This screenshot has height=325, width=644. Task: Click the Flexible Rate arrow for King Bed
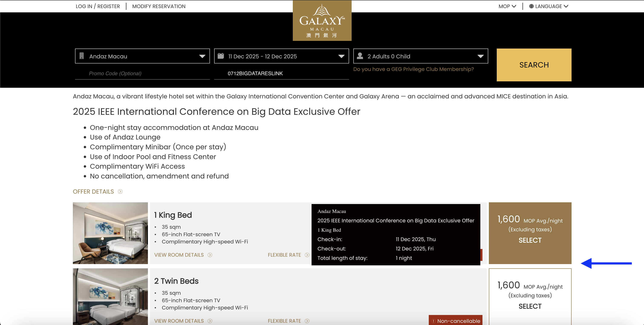[307, 255]
